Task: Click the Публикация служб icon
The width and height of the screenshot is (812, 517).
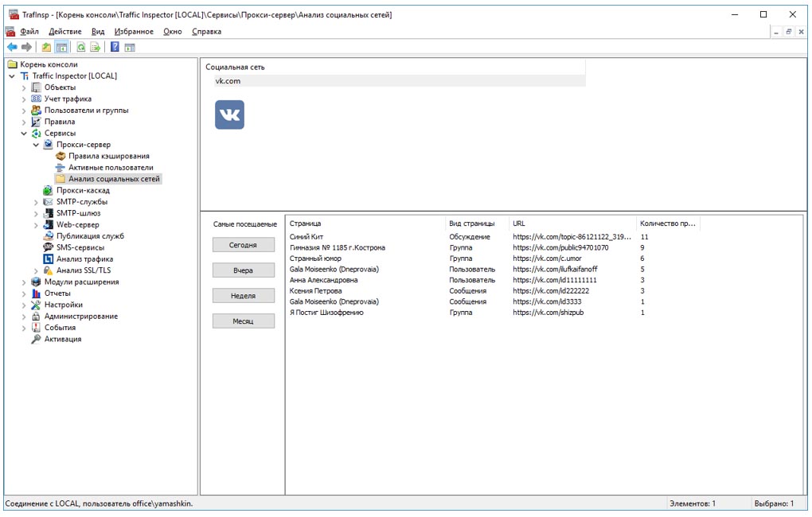Action: (48, 236)
